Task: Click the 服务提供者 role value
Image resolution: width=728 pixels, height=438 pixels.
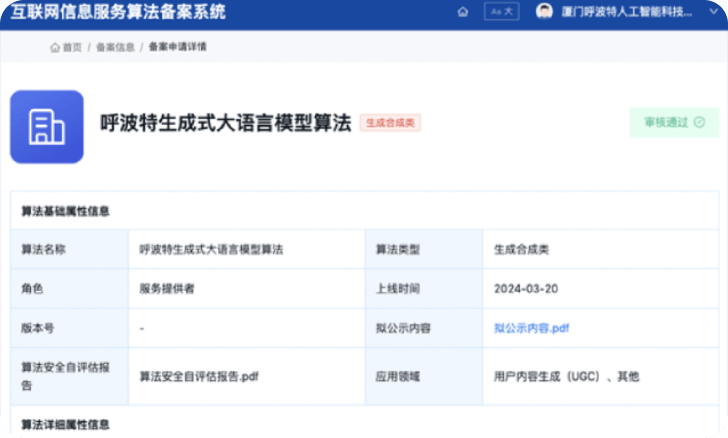Action: [167, 288]
